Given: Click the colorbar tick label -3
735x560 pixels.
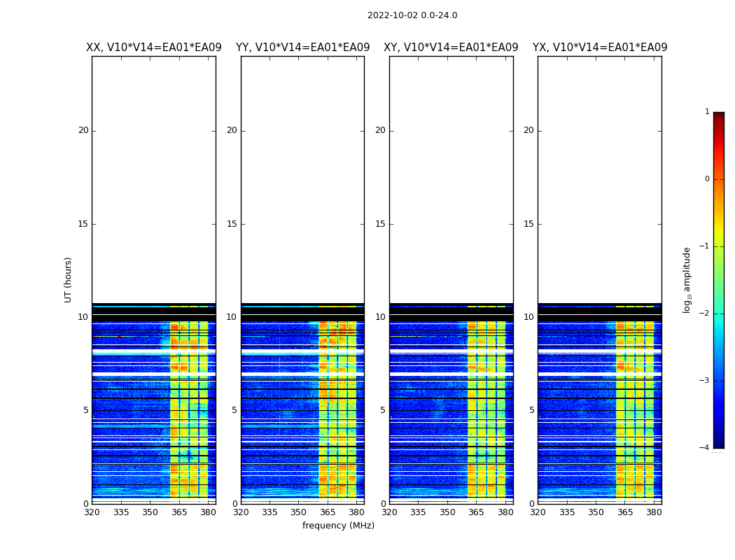Looking at the screenshot, I should coord(705,381).
